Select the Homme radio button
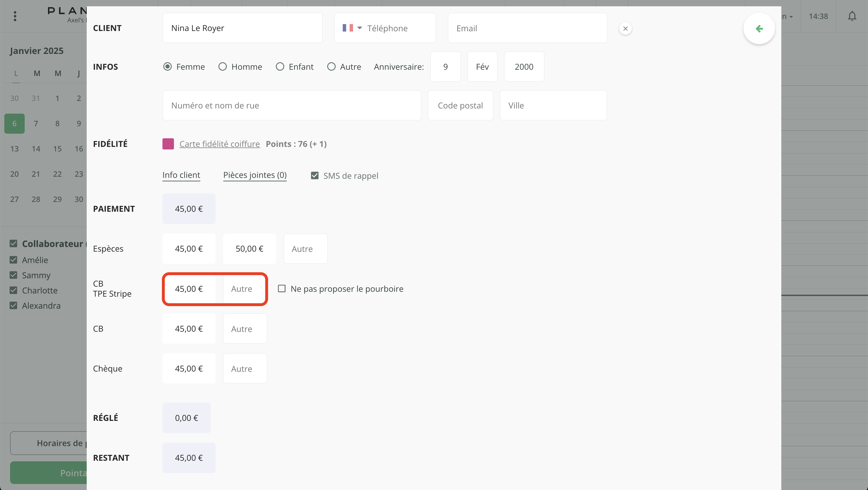Viewport: 868px width, 490px height. [x=222, y=67]
